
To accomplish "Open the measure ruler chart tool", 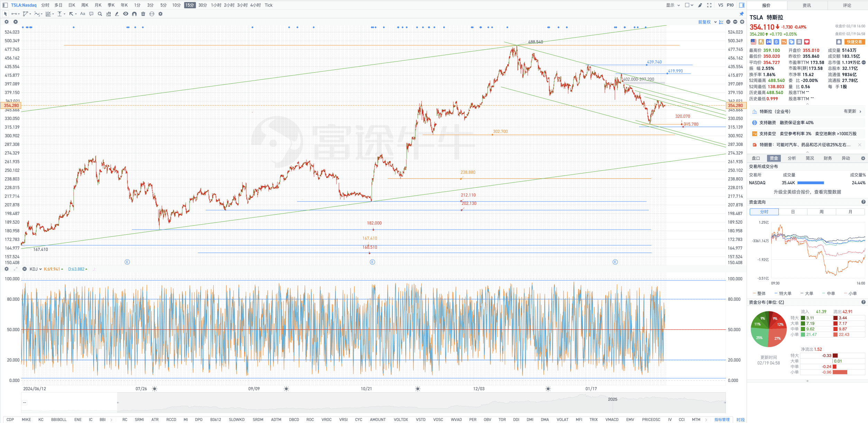I will 109,14.
